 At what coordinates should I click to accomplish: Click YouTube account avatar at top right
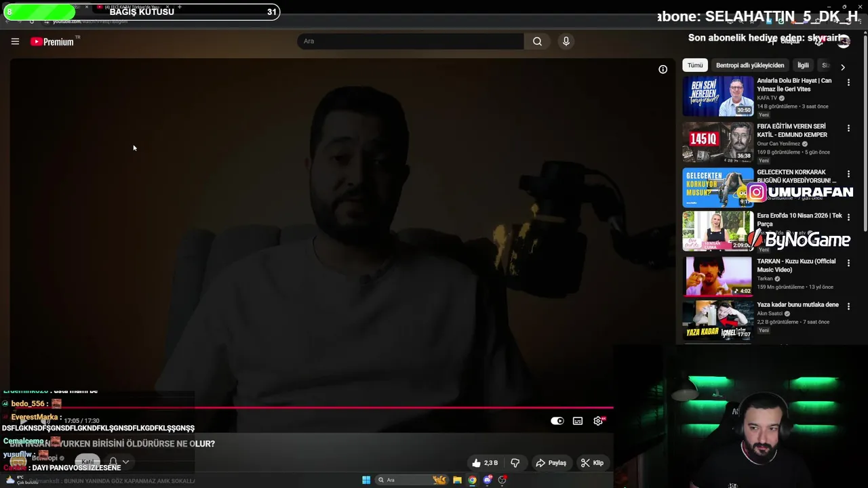(x=844, y=41)
